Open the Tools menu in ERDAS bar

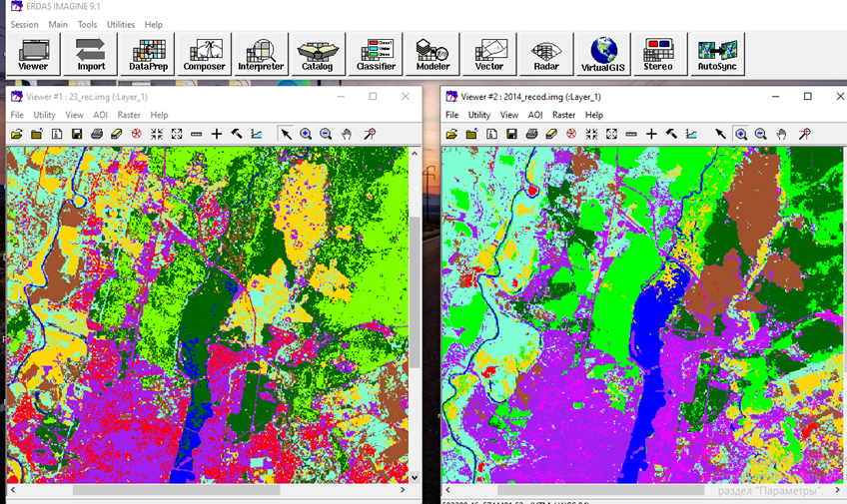[87, 24]
